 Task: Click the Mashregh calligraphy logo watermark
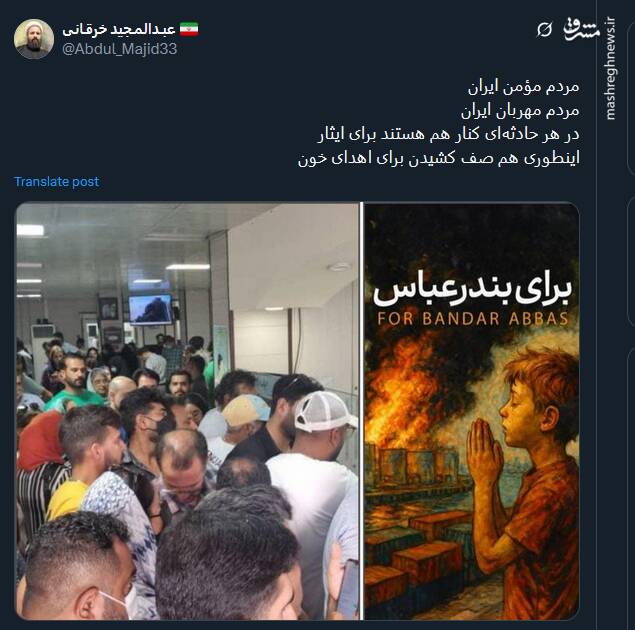click(x=582, y=30)
